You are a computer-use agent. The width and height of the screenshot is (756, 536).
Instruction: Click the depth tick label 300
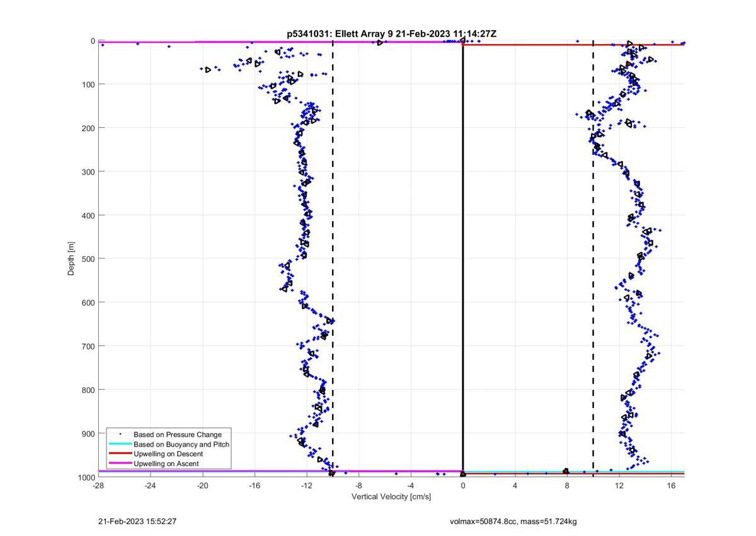coord(89,171)
